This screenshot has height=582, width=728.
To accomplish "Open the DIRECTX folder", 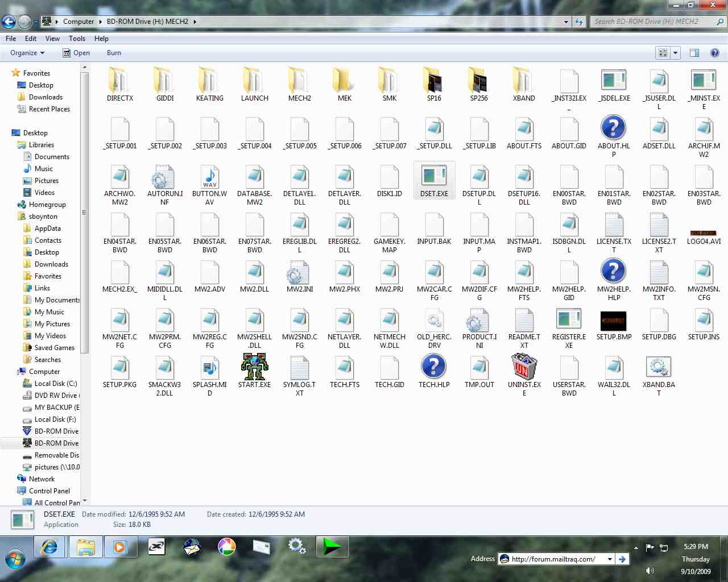I will [x=119, y=82].
